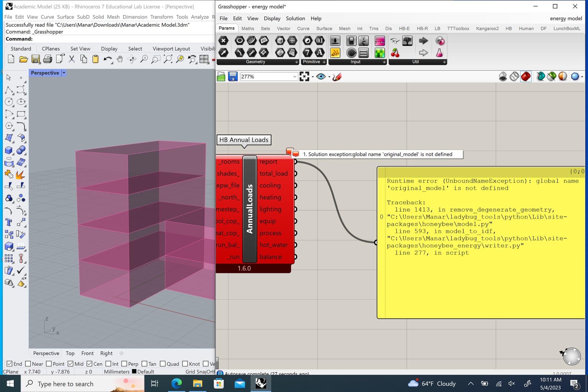Click the Text tool in Rhino sidebar
Image resolution: width=588 pixels, height=392 pixels.
tap(9, 222)
